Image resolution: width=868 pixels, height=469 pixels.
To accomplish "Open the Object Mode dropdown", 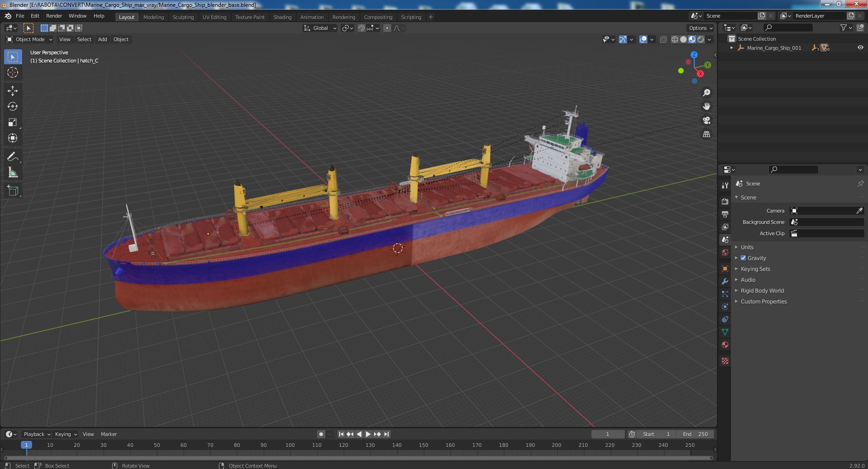I will pos(29,39).
